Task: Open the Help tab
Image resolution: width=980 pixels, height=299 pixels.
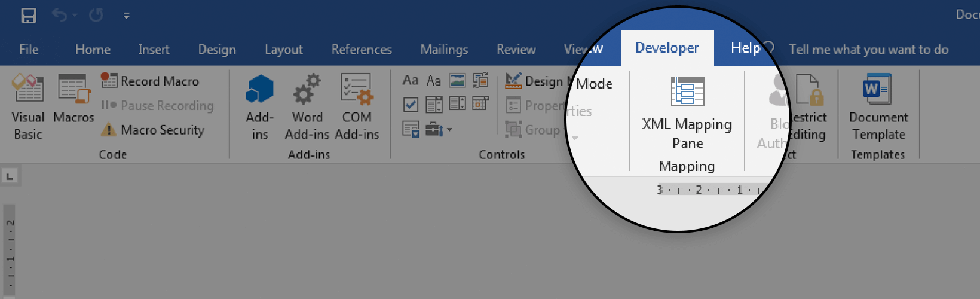Action: [745, 48]
